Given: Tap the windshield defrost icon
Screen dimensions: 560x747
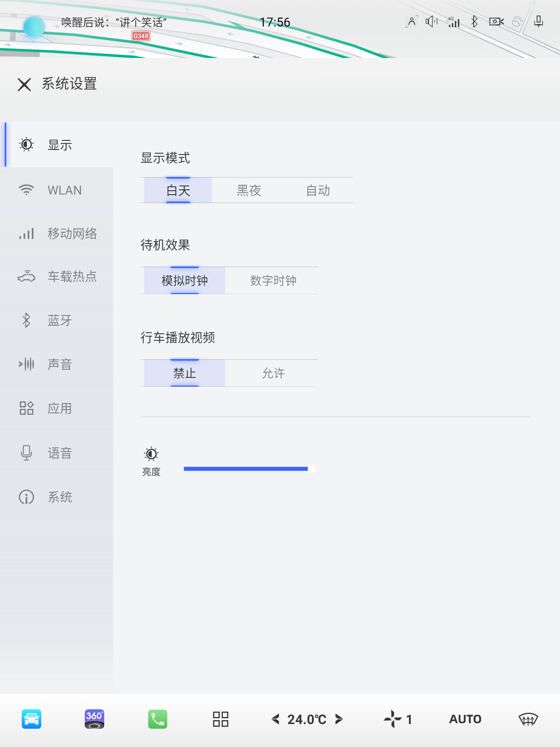Looking at the screenshot, I should [x=528, y=719].
